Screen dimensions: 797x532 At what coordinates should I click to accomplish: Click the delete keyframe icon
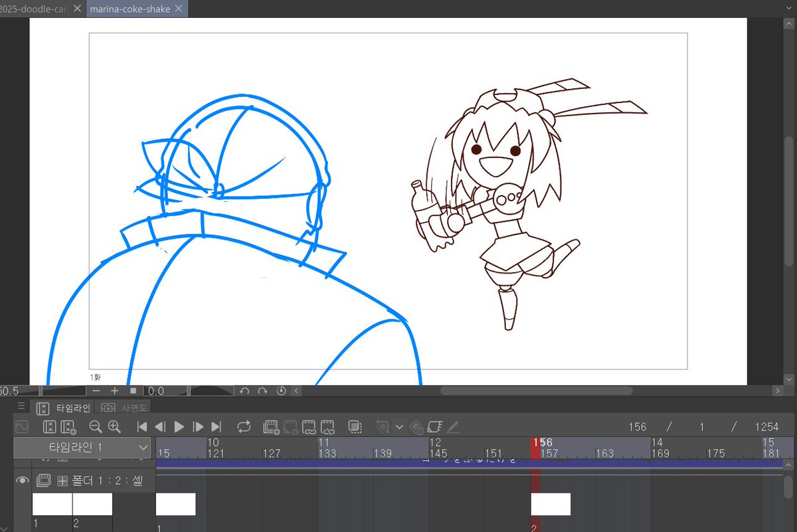[x=416, y=427]
